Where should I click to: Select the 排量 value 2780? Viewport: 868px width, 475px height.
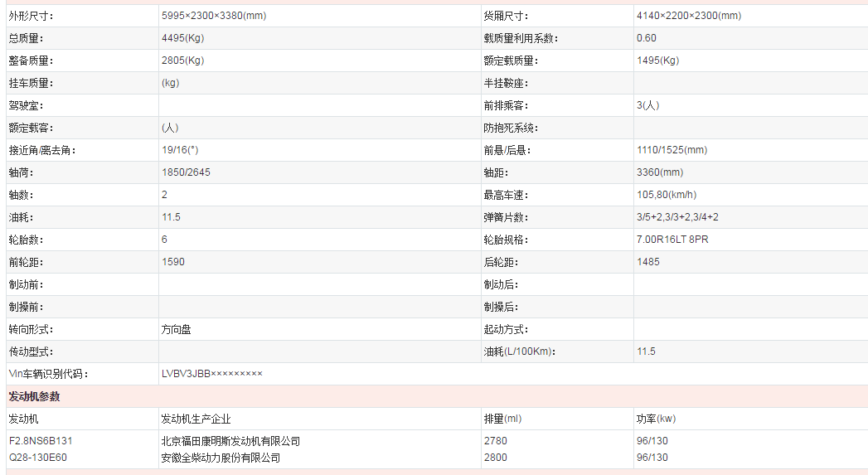coord(495,441)
